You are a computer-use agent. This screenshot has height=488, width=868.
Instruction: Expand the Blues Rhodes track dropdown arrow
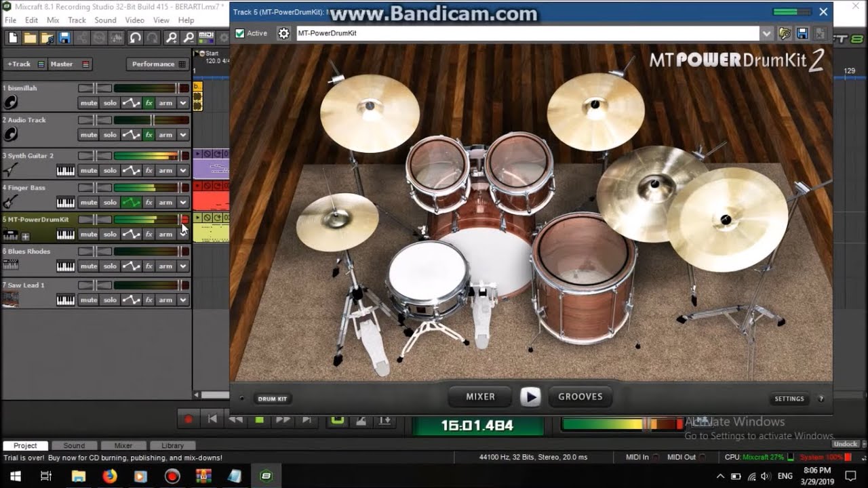(x=182, y=266)
